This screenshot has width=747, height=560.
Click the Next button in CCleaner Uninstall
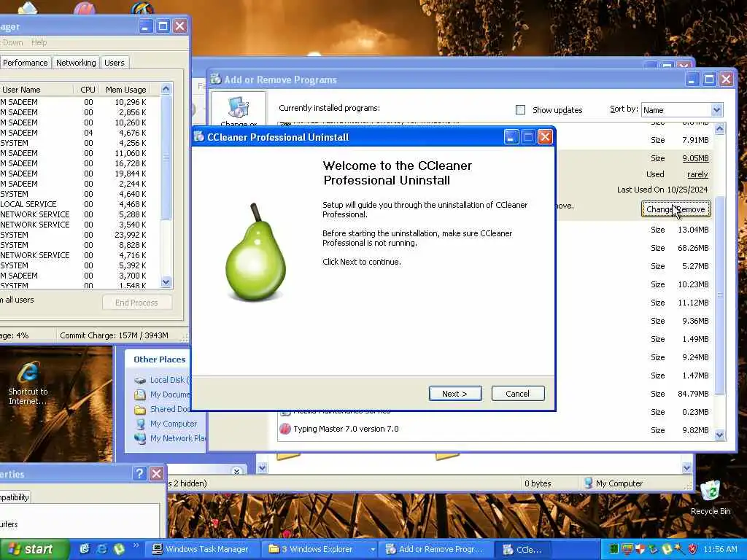tap(455, 393)
